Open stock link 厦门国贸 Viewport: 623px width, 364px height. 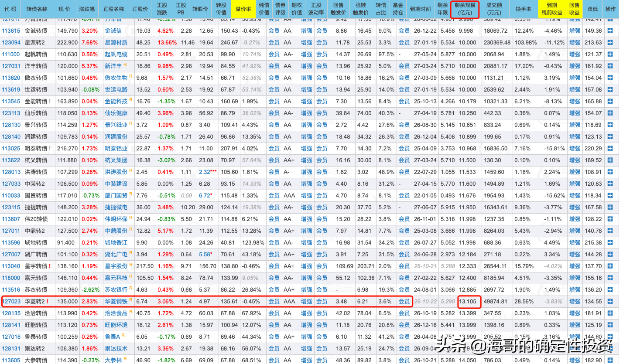(x=116, y=196)
